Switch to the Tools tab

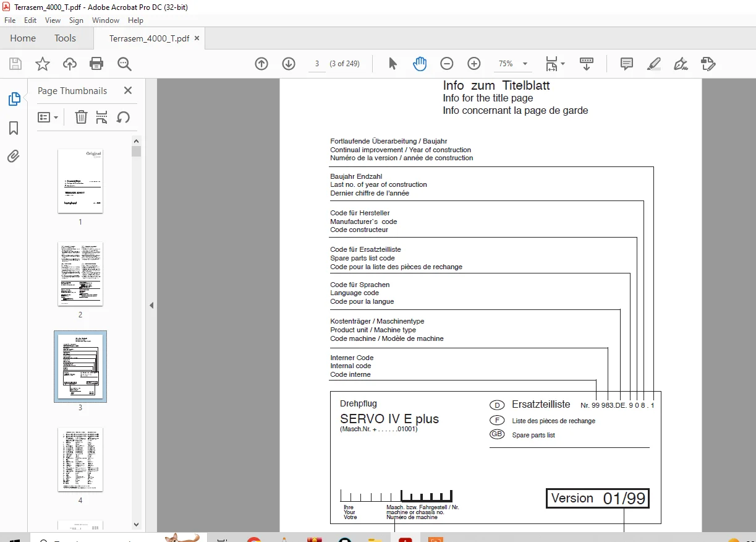point(65,38)
